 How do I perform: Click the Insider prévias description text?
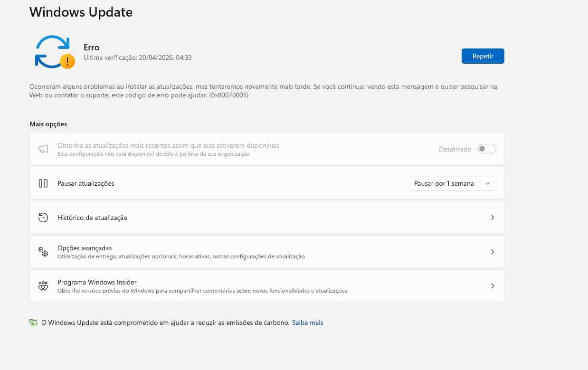click(202, 291)
